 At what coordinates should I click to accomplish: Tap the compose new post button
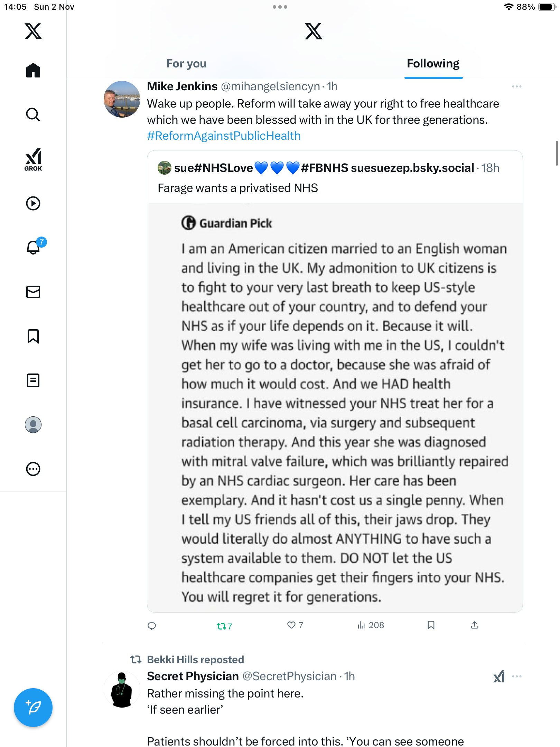(x=33, y=708)
